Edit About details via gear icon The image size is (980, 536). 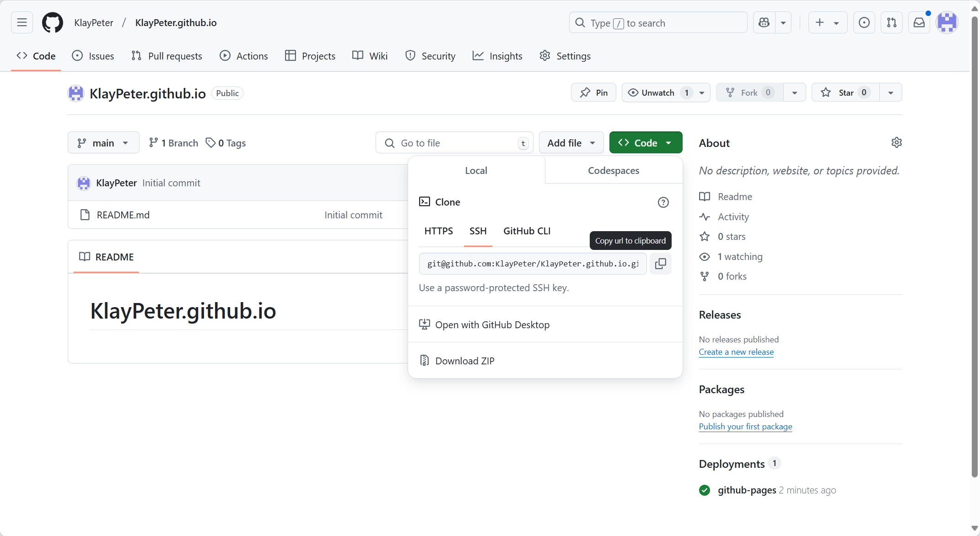pyautogui.click(x=896, y=143)
